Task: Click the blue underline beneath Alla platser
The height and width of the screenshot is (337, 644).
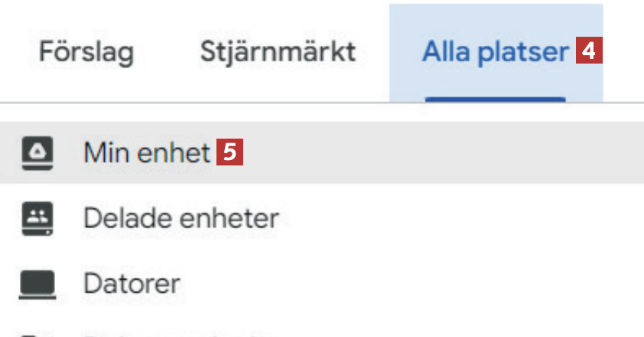Action: click(495, 99)
